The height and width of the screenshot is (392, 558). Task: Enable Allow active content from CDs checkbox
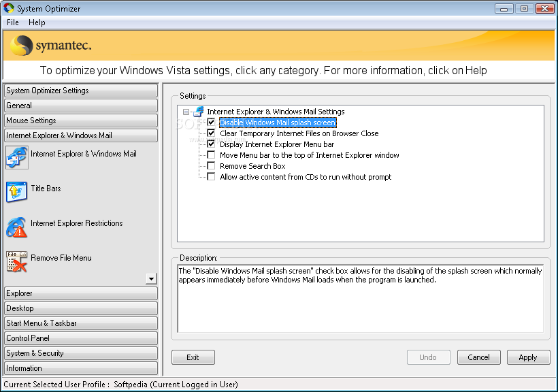pos(211,176)
